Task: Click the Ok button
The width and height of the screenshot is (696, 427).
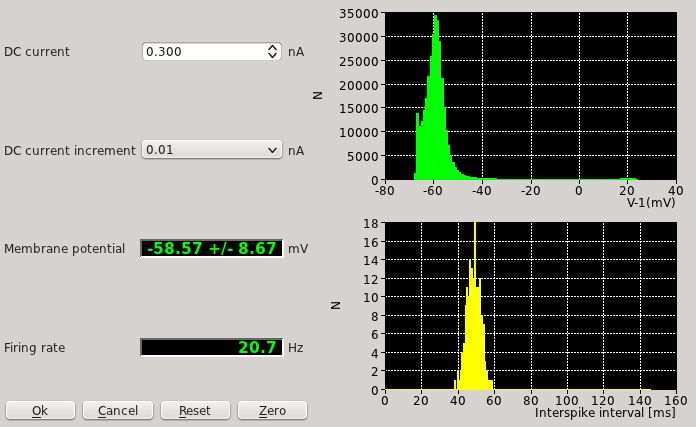Action: point(40,411)
